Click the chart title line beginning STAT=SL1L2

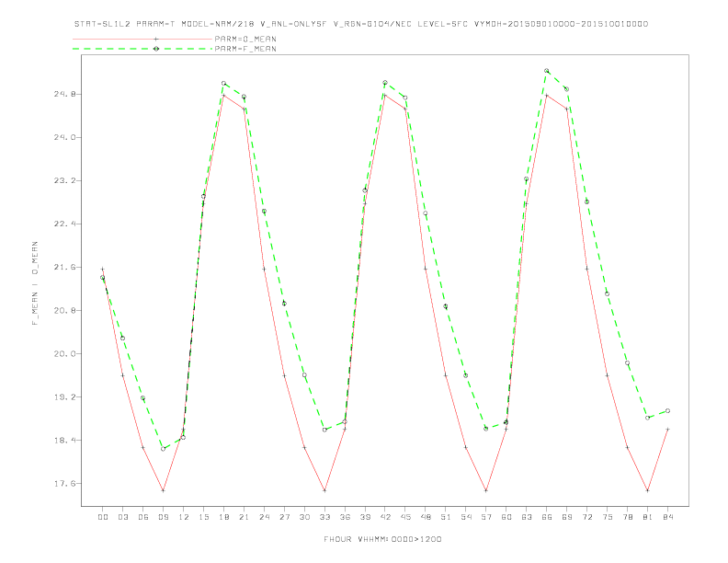[x=360, y=24]
